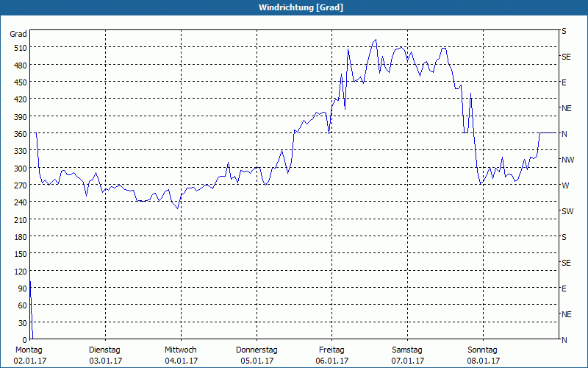Click the 60 degree axis label
The height and width of the screenshot is (368, 588).
point(23,305)
